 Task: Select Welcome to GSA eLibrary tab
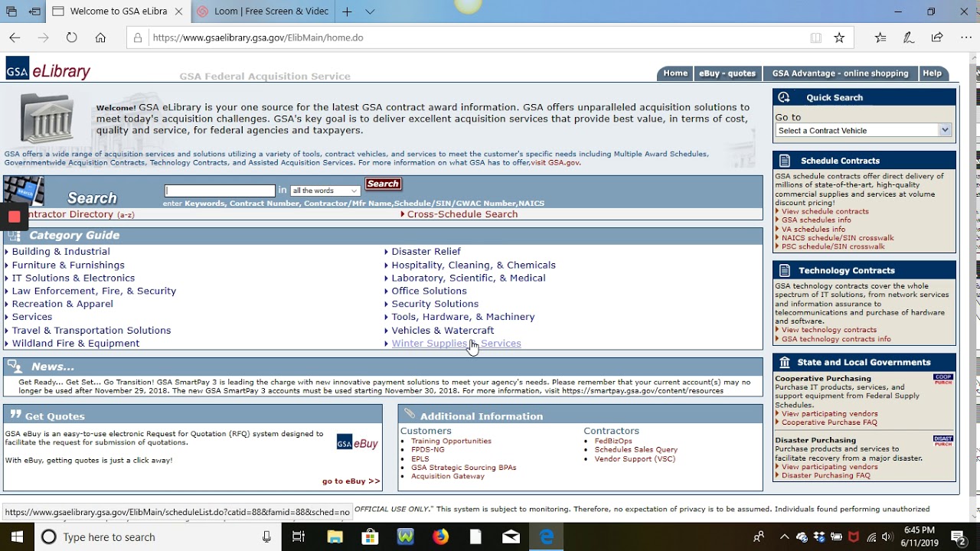[118, 11]
